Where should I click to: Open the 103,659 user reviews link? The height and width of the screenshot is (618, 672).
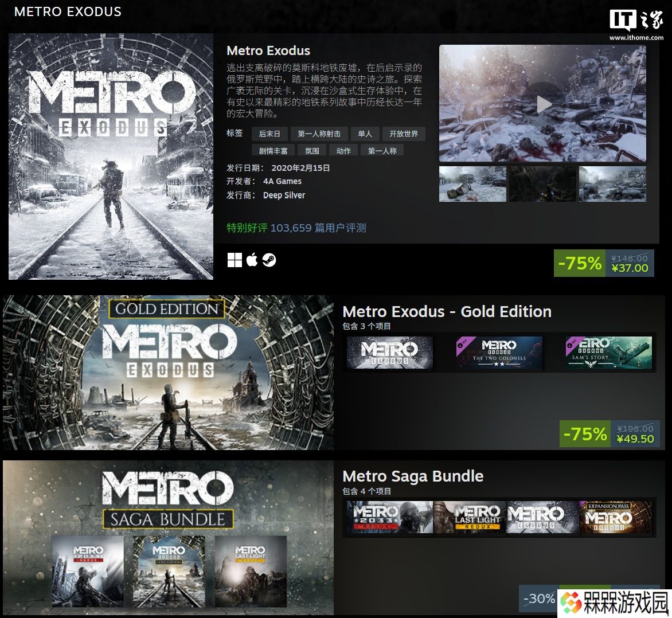pyautogui.click(x=318, y=228)
